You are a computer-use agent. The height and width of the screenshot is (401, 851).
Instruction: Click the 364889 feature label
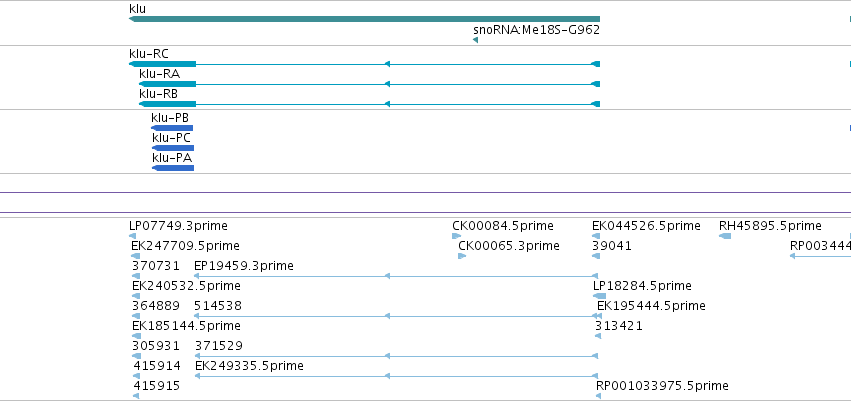click(156, 306)
